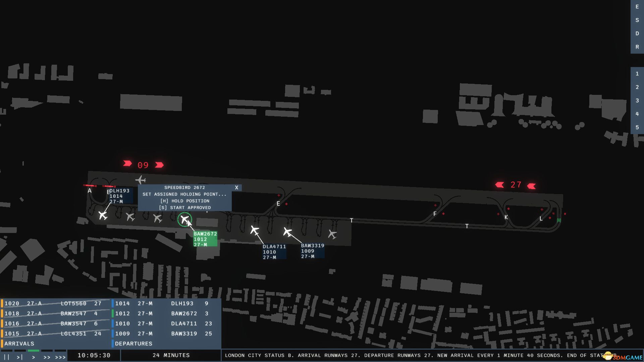Click the 24 MINUTES timer display

pos(171,355)
